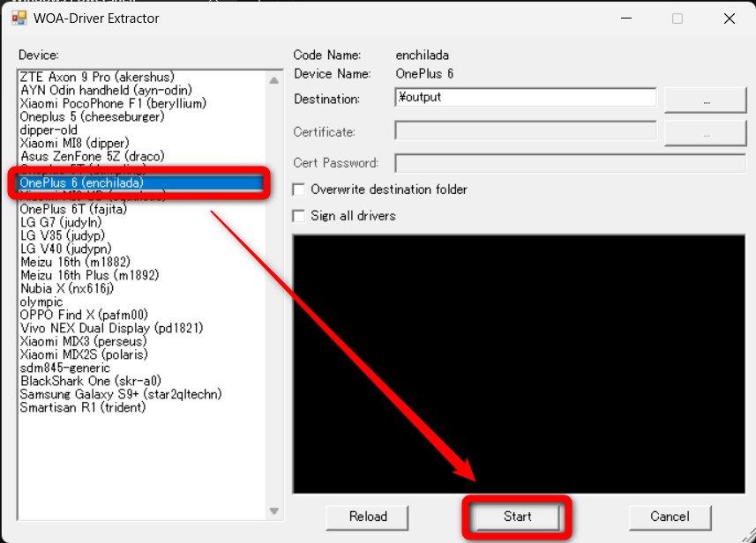Close the WOA-Driver Extractor window
Screen dimensions: 756x543
(x=730, y=19)
